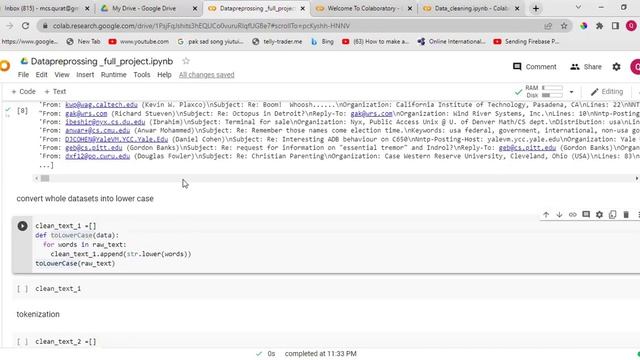Add a new Code cell

[x=23, y=91]
